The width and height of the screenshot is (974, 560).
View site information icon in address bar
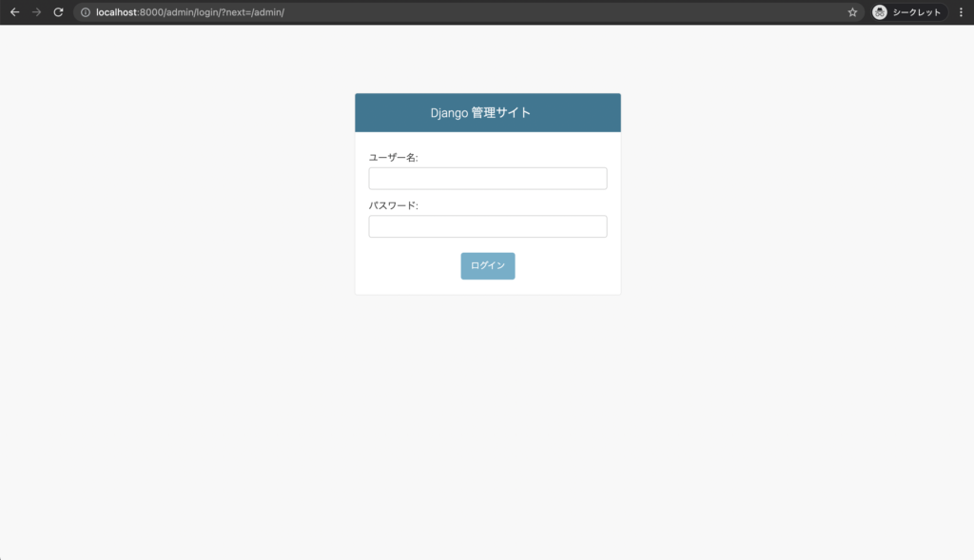[86, 12]
